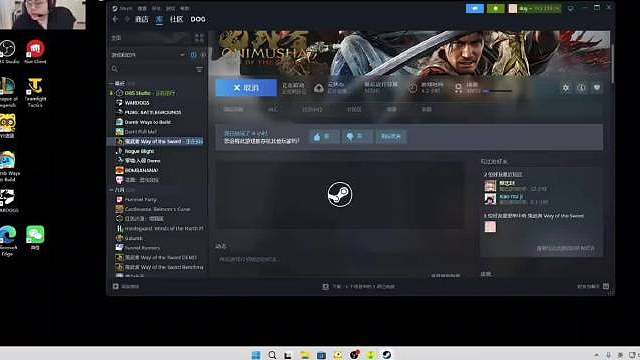The image size is (640, 360).
Task: Open Windows taskbar search icon
Action: (x=272, y=355)
